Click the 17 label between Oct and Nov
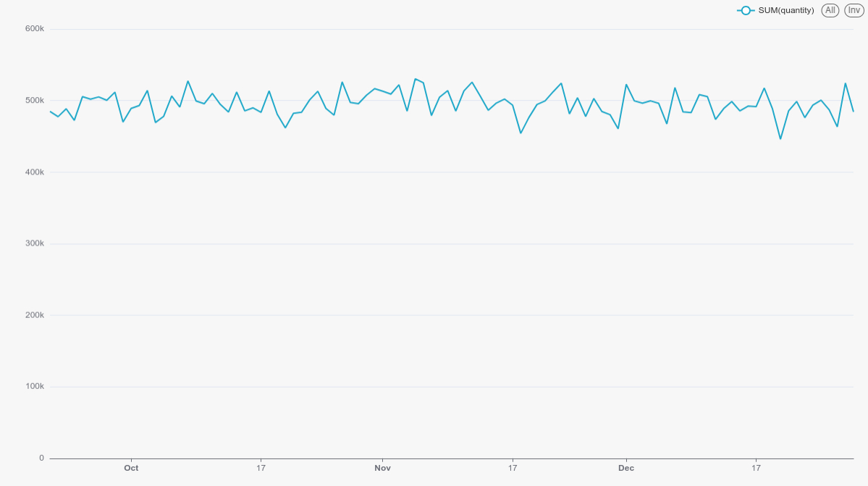This screenshot has height=486, width=868. tap(261, 468)
